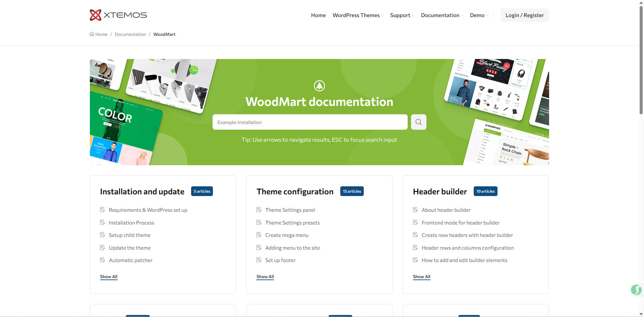Open Create new headers with header builder

point(467,235)
